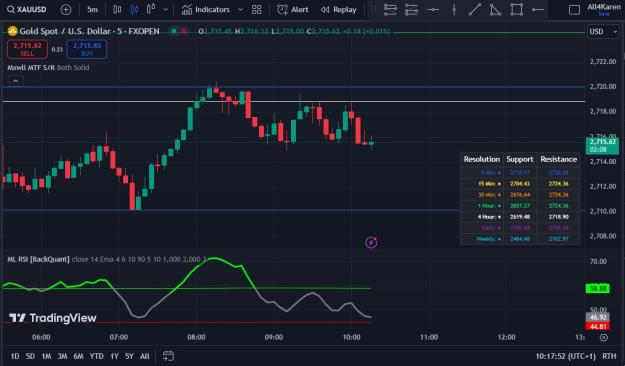Select the horizontal line with marker tool

433,10
